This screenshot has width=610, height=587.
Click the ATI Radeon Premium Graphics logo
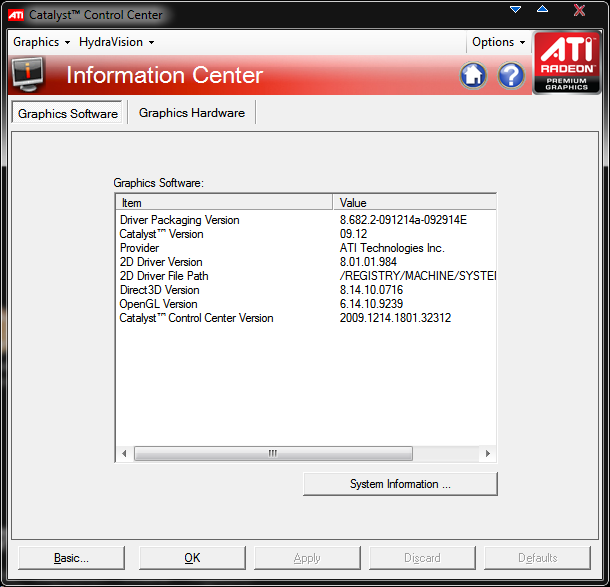[x=566, y=63]
